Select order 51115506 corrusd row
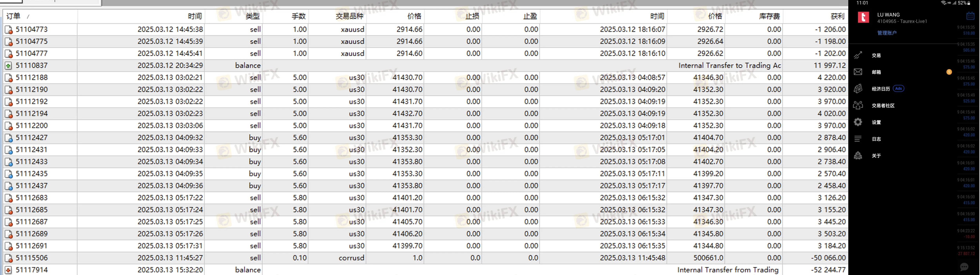This screenshot has width=980, height=275. pyautogui.click(x=32, y=258)
